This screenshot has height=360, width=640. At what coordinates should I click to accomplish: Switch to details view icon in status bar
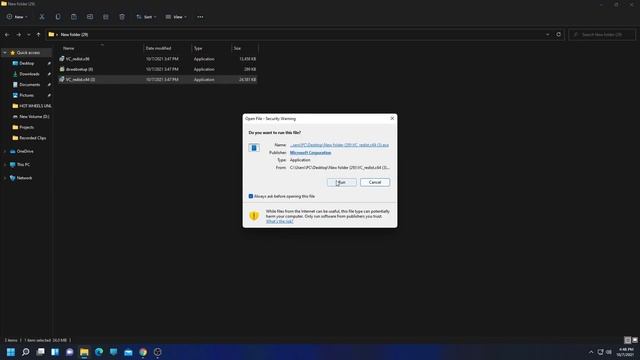628,340
